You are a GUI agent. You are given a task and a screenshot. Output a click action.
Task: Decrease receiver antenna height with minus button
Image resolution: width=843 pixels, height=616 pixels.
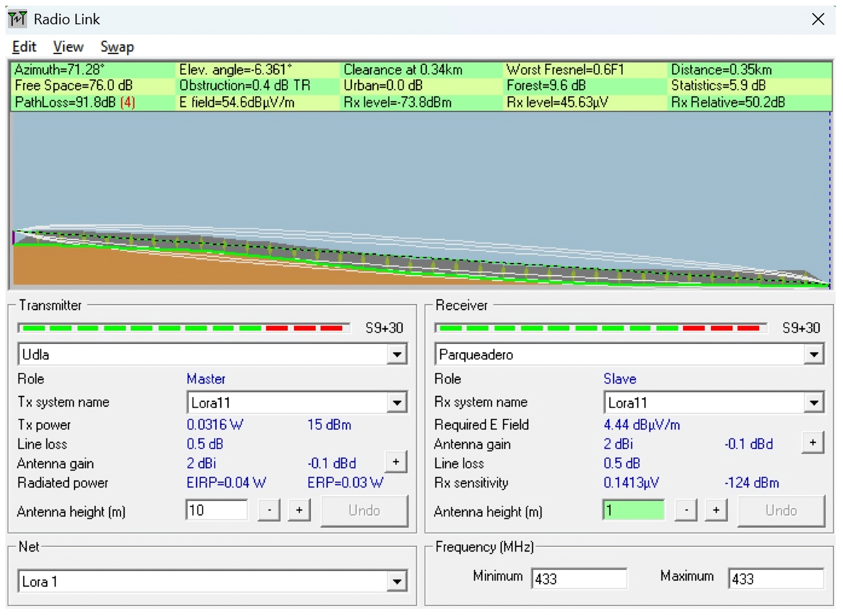click(x=686, y=510)
